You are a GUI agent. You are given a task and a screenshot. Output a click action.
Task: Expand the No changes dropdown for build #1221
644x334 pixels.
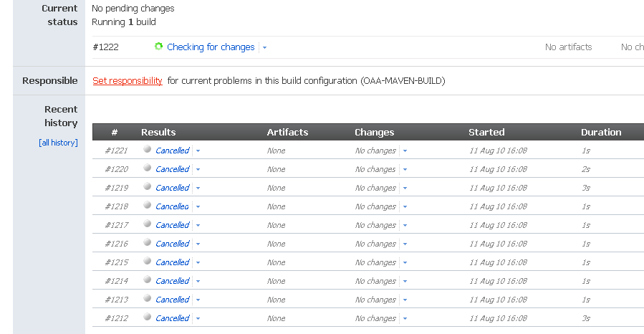tap(405, 151)
